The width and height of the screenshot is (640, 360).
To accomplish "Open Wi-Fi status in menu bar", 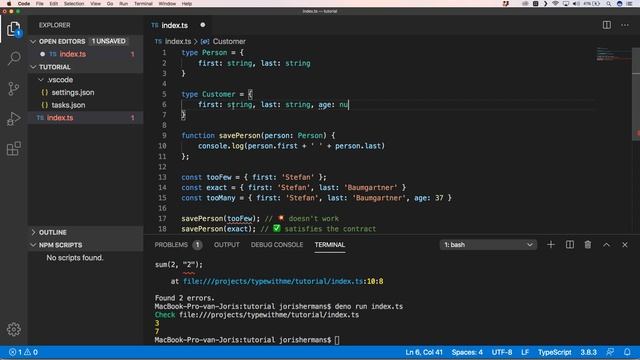I will coord(555,4).
